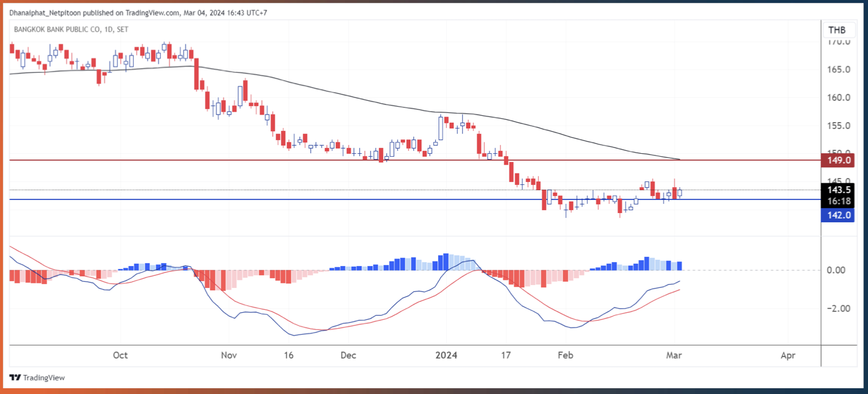Select the red 149.0 price label
Image resolution: width=868 pixels, height=394 pixels.
pyautogui.click(x=837, y=160)
